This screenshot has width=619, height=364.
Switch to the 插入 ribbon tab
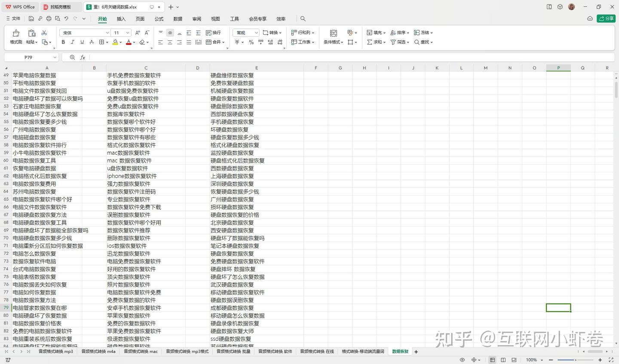point(120,19)
